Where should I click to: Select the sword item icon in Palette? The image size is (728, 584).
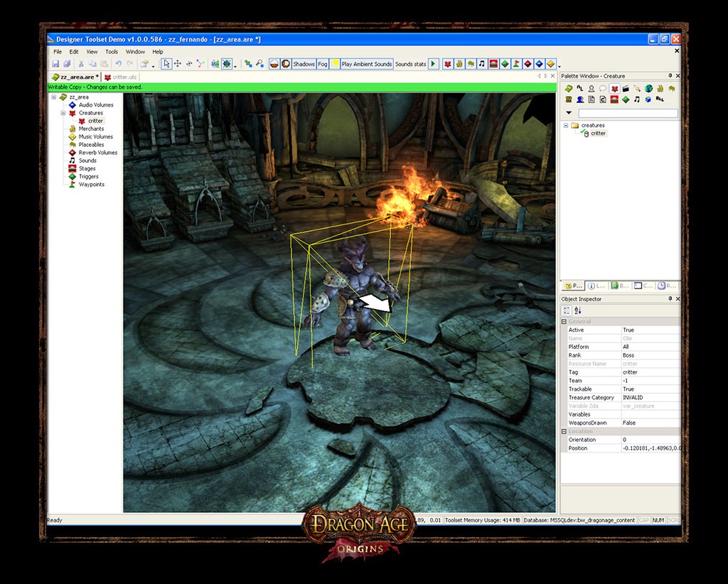(637, 88)
